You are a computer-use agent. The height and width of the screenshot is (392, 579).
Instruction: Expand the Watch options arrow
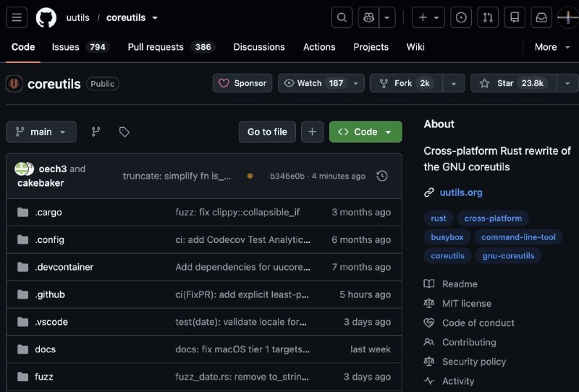pos(355,83)
